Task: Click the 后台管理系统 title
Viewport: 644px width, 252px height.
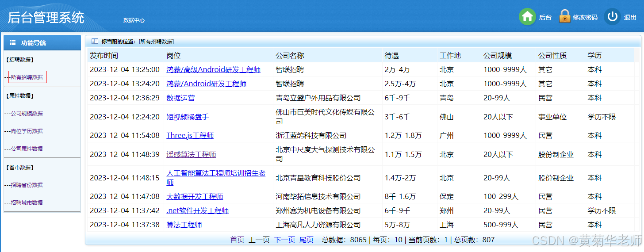Action: 46,18
